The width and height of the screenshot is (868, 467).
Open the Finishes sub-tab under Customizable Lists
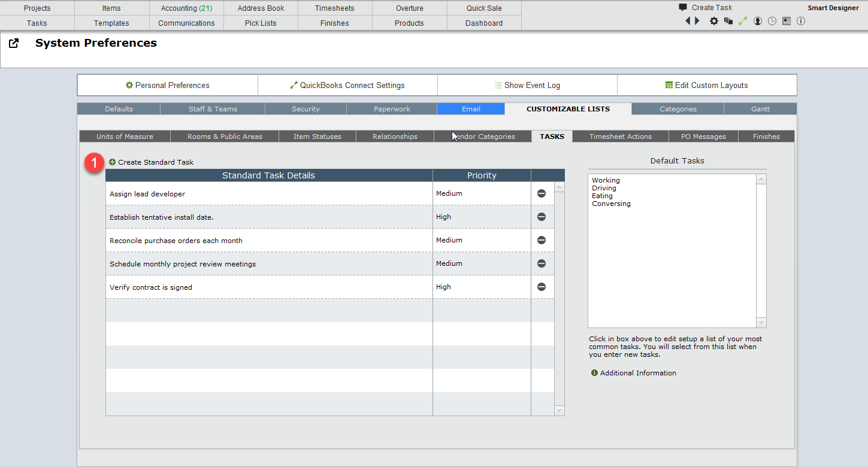pyautogui.click(x=766, y=137)
